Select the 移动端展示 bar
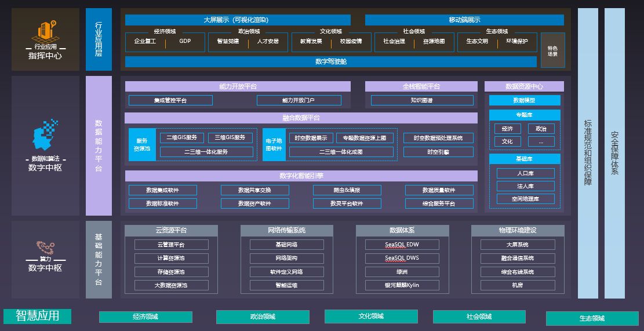Viewport: 644px width, 331px height. point(464,20)
